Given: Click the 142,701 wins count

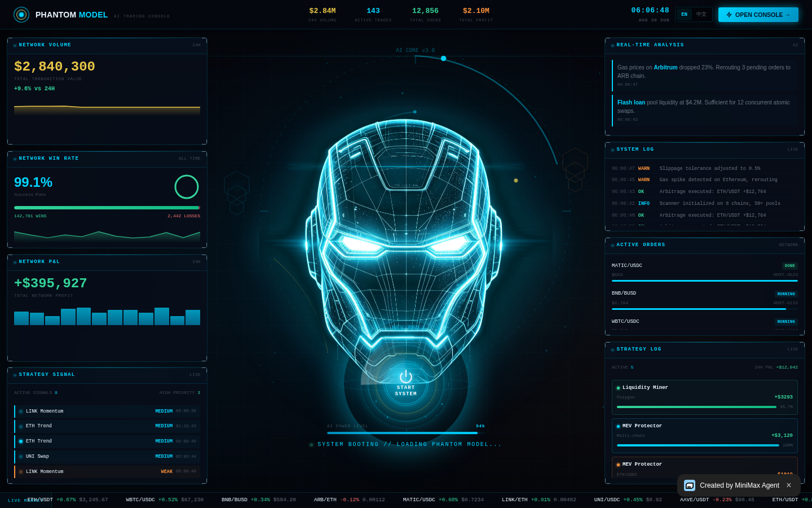Looking at the screenshot, I should point(30,216).
